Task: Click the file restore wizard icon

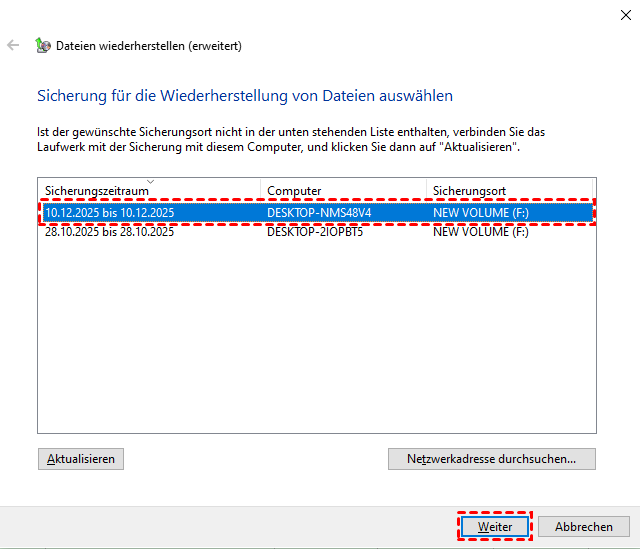Action: tap(43, 45)
